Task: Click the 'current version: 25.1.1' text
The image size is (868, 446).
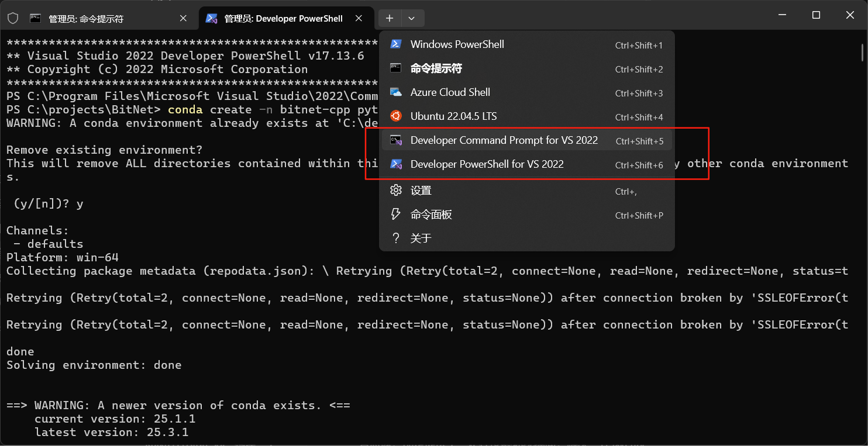Action: 115,419
